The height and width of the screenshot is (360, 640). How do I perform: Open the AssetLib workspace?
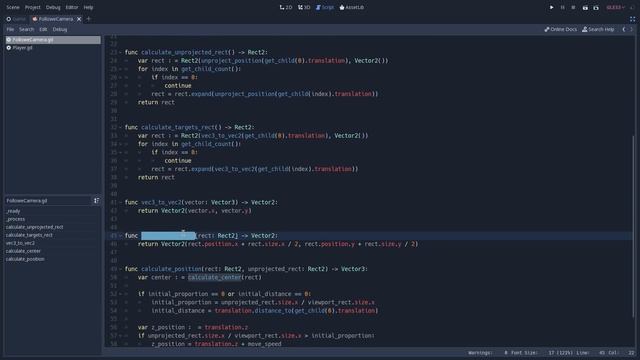pos(351,7)
